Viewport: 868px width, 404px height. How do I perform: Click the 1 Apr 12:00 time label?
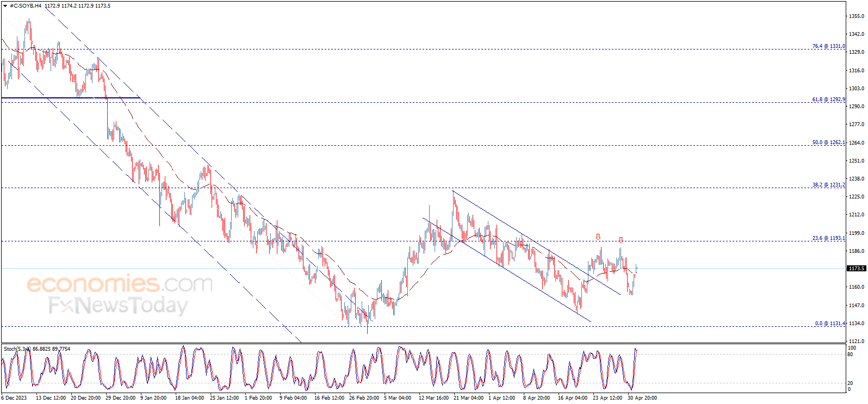click(502, 398)
